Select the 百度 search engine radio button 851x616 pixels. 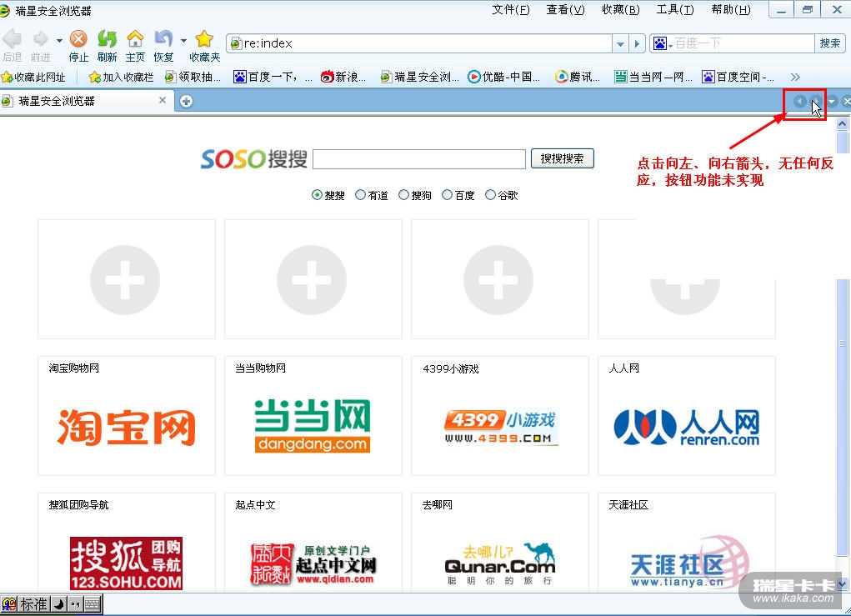(x=447, y=195)
